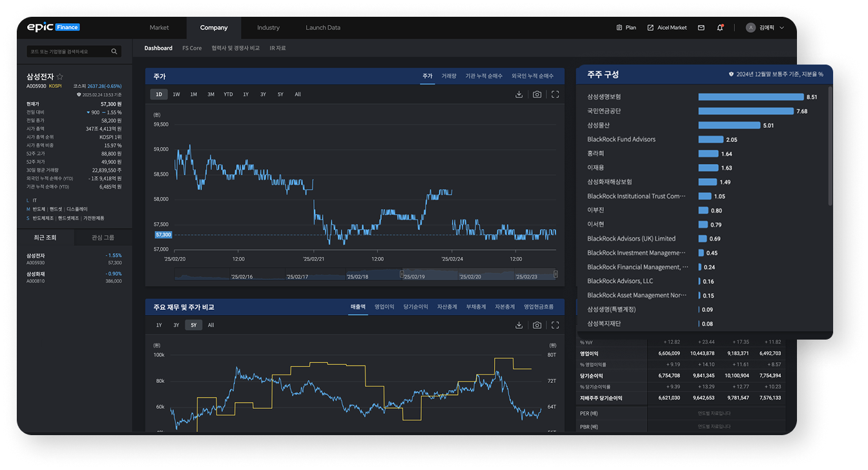The height and width of the screenshot is (470, 868).
Task: Open the FS Core sub-tab
Action: (192, 48)
